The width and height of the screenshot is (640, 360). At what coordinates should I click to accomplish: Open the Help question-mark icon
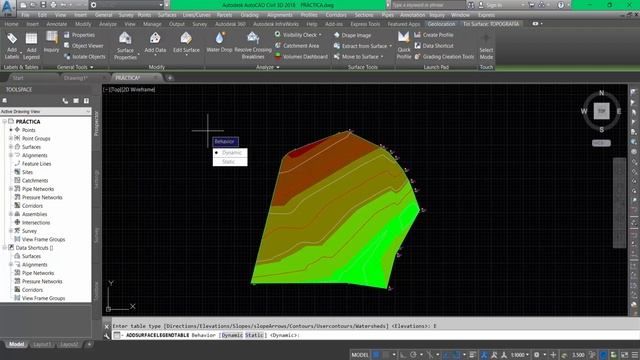[x=561, y=5]
